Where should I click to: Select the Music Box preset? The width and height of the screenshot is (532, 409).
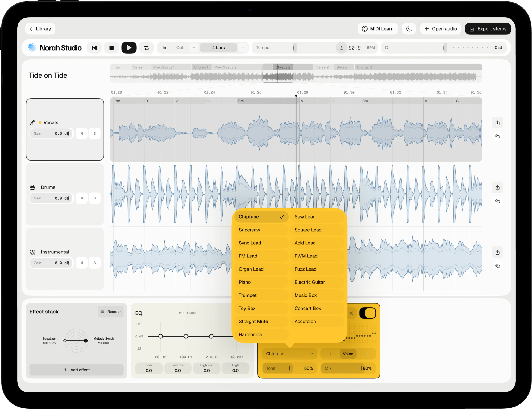[x=317, y=295]
